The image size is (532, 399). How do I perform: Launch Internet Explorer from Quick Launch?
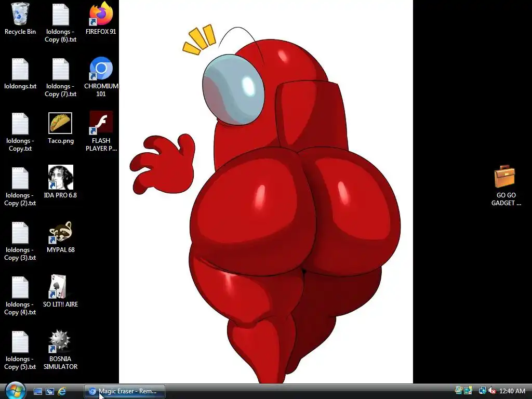point(62,392)
